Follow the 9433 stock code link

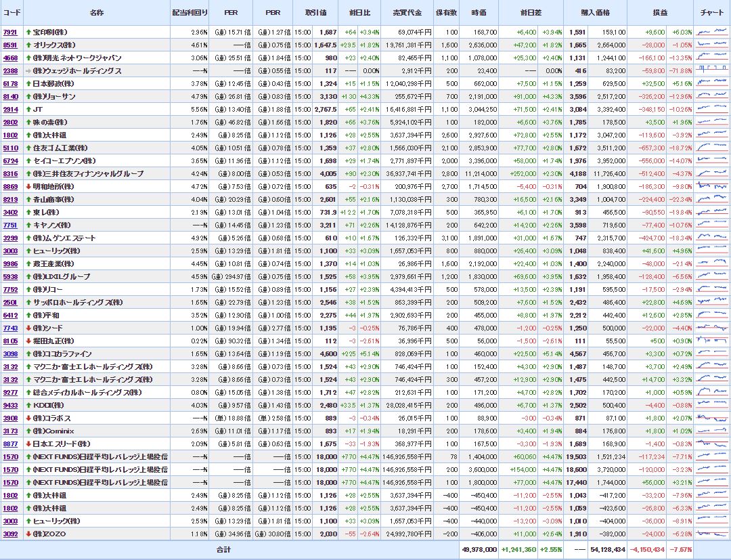pos(10,405)
